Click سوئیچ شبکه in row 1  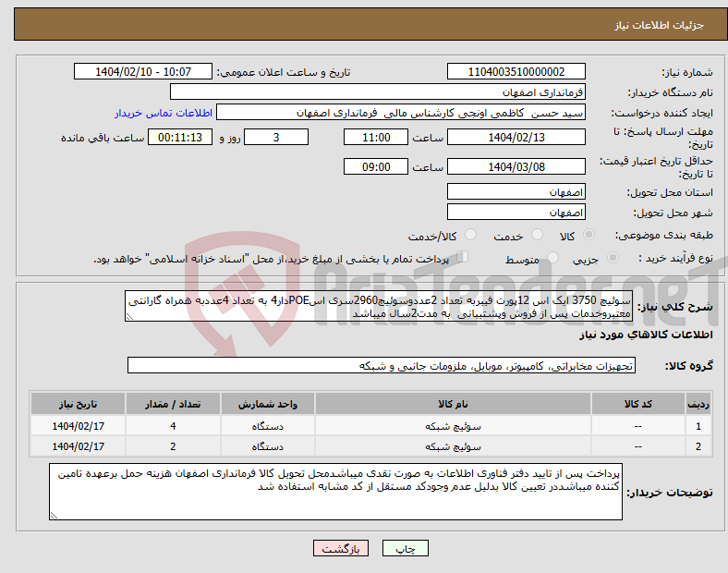453,426
